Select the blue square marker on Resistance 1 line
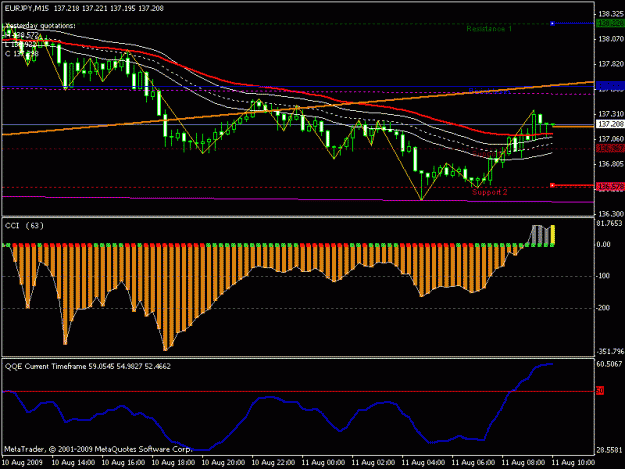 552,24
